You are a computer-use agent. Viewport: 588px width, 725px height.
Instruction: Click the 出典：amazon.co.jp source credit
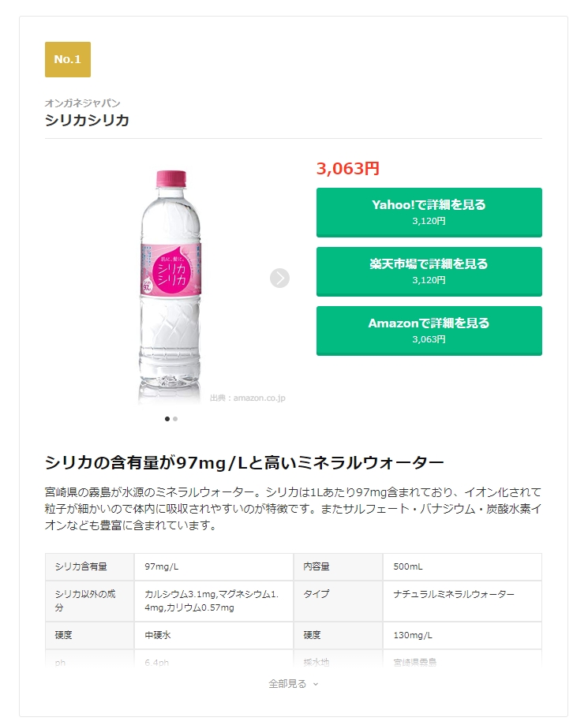point(248,398)
